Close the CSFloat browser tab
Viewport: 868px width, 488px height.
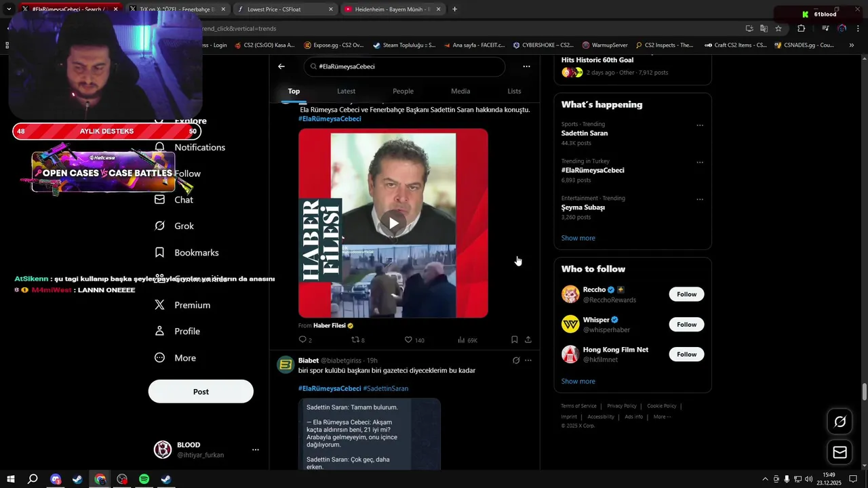(x=331, y=9)
